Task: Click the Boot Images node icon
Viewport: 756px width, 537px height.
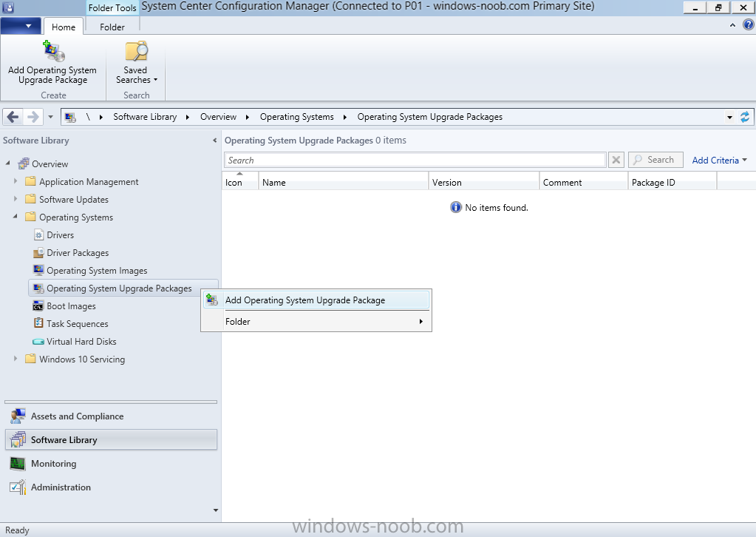Action: point(38,306)
